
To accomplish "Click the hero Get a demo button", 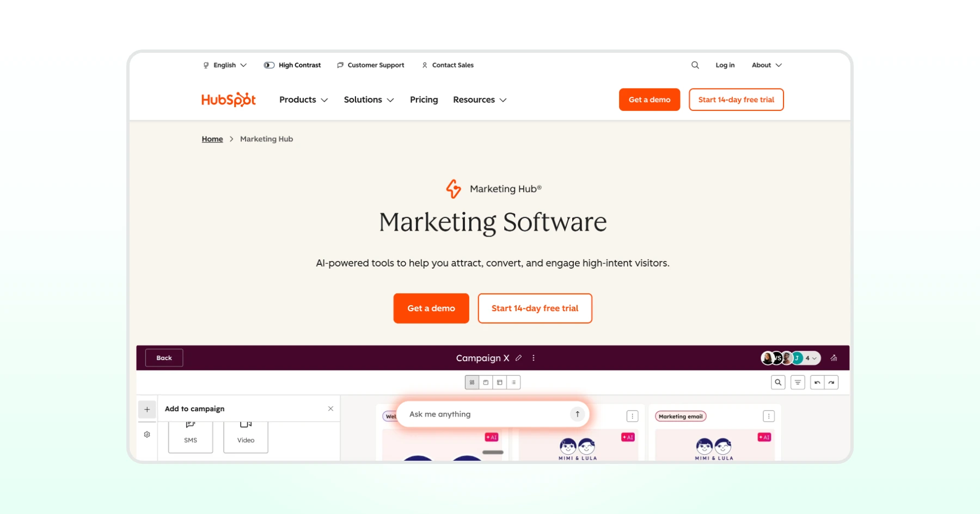I will point(431,308).
